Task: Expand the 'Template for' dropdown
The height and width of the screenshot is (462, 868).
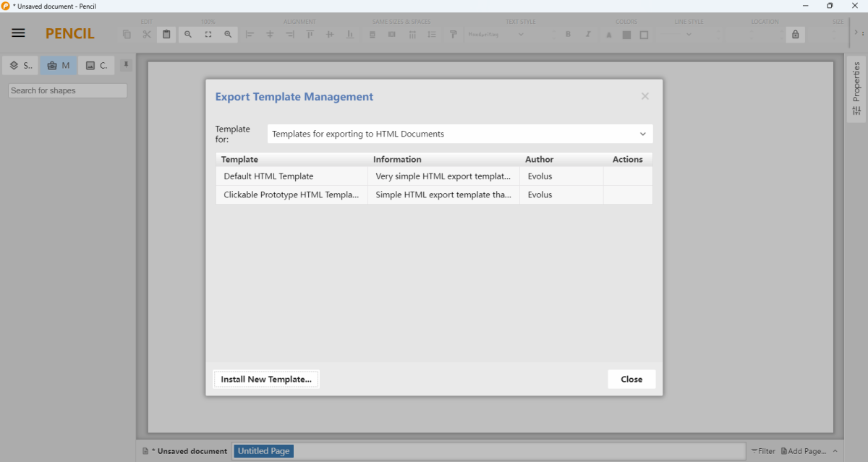Action: (459, 134)
